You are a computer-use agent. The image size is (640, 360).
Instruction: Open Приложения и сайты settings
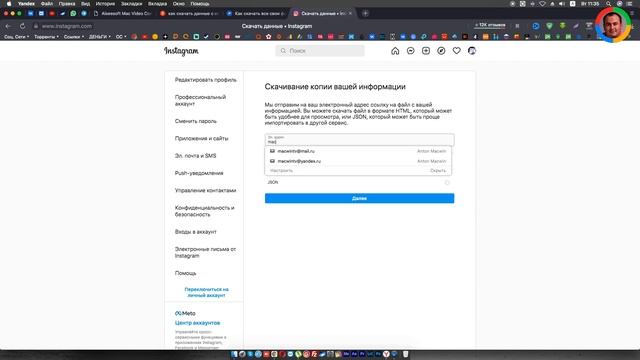[202, 138]
